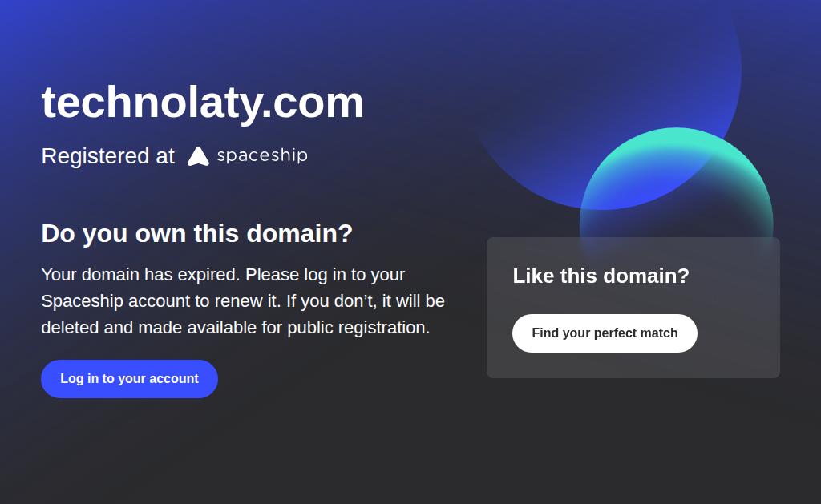The width and height of the screenshot is (821, 504).
Task: Select the Do you own this domain heading
Action: tap(197, 234)
